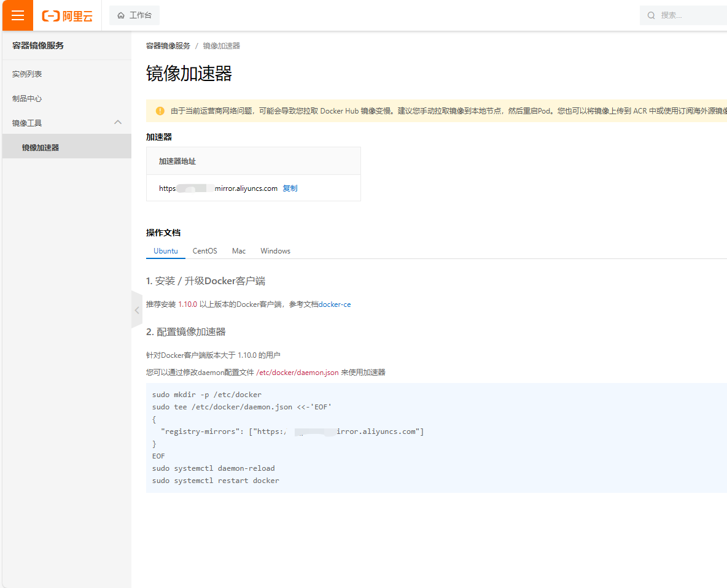Click the 工作台 workbench button
This screenshot has width=727, height=588.
pos(134,15)
